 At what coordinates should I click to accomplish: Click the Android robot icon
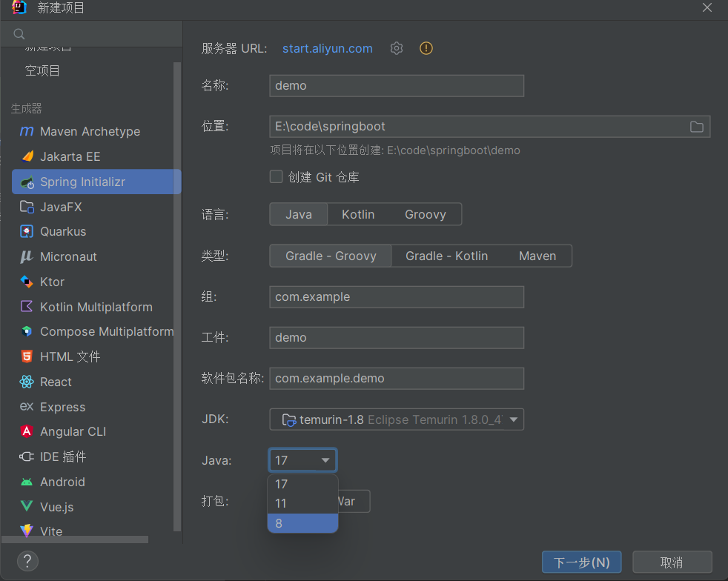[x=27, y=482]
